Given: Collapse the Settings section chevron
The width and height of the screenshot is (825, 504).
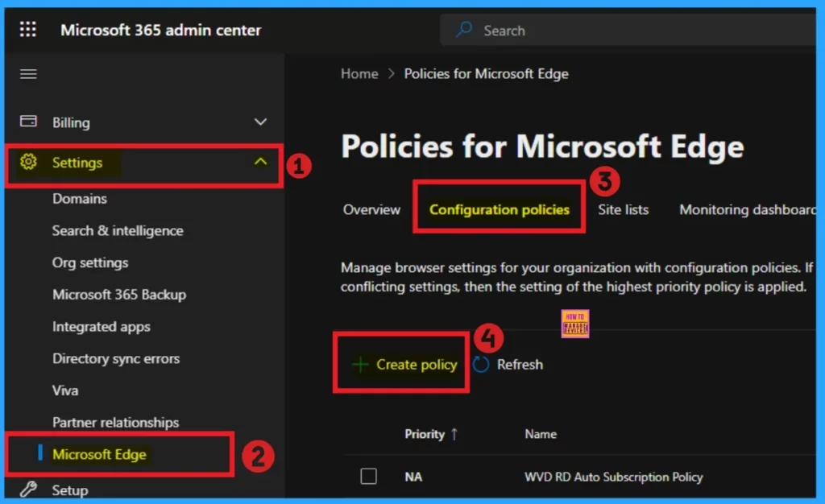Looking at the screenshot, I should 260,161.
